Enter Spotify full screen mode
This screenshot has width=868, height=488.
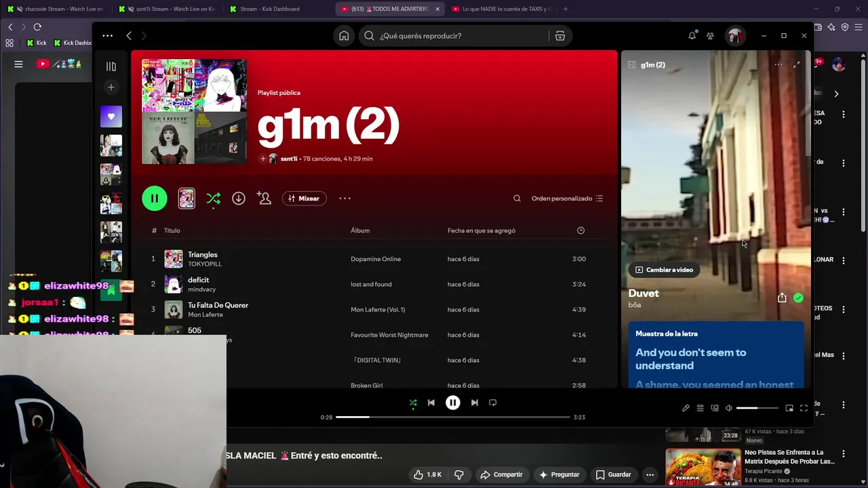(x=804, y=408)
